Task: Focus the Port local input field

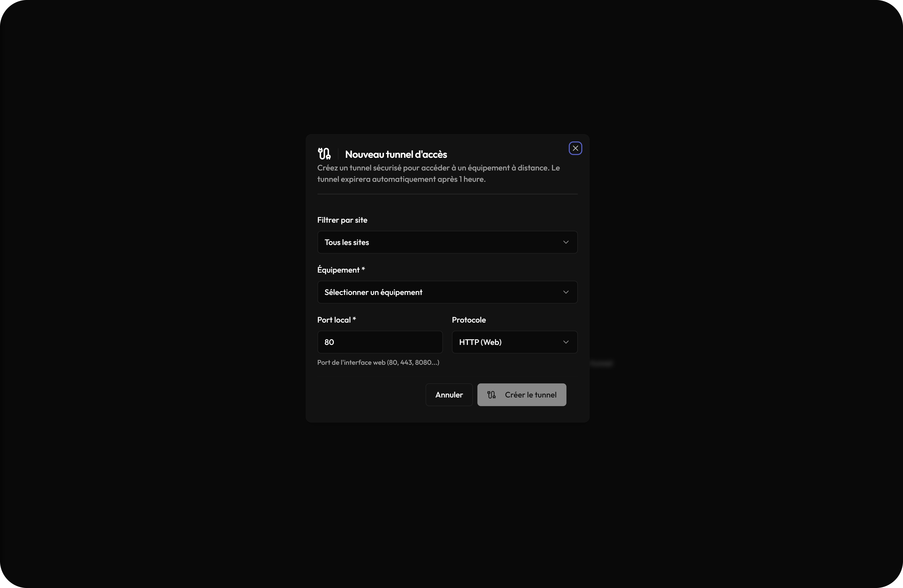Action: (x=380, y=342)
